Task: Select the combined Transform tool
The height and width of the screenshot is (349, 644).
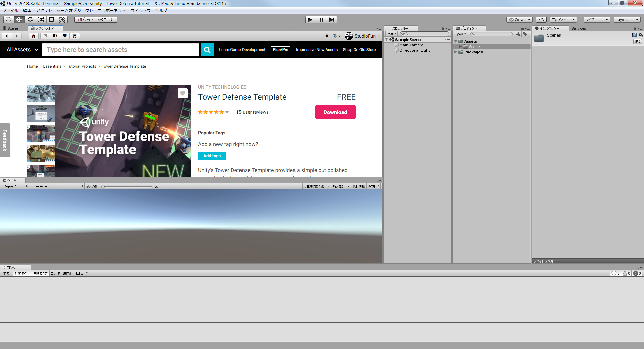Action: click(62, 20)
